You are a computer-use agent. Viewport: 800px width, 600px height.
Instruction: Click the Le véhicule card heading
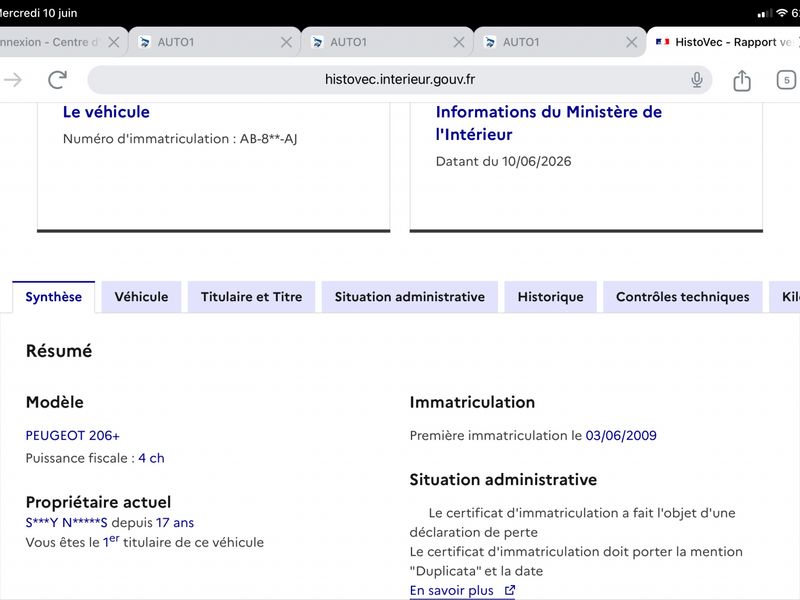click(x=106, y=112)
